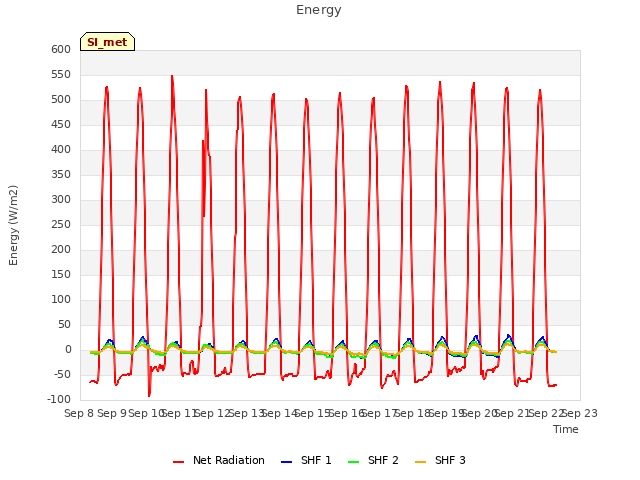Screen dimensions: 640x480
Task: Click the 150 y-axis tick label
Action: [61, 275]
